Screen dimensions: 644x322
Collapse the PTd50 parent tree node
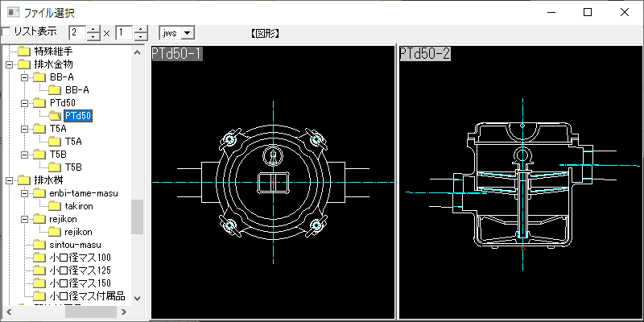25,103
